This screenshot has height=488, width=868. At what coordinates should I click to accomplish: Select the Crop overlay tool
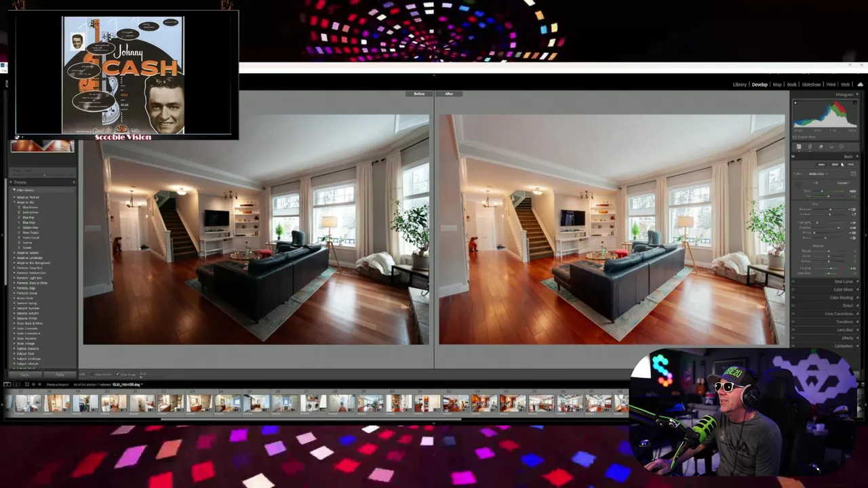(x=810, y=146)
